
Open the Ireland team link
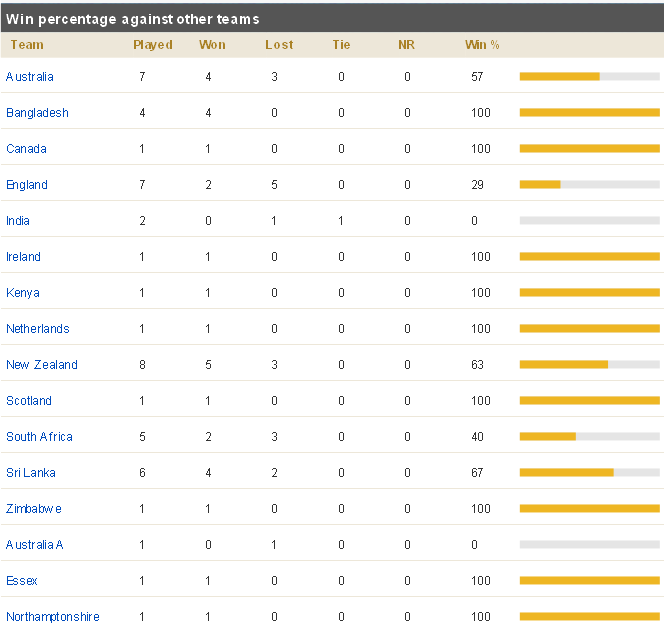click(x=24, y=257)
